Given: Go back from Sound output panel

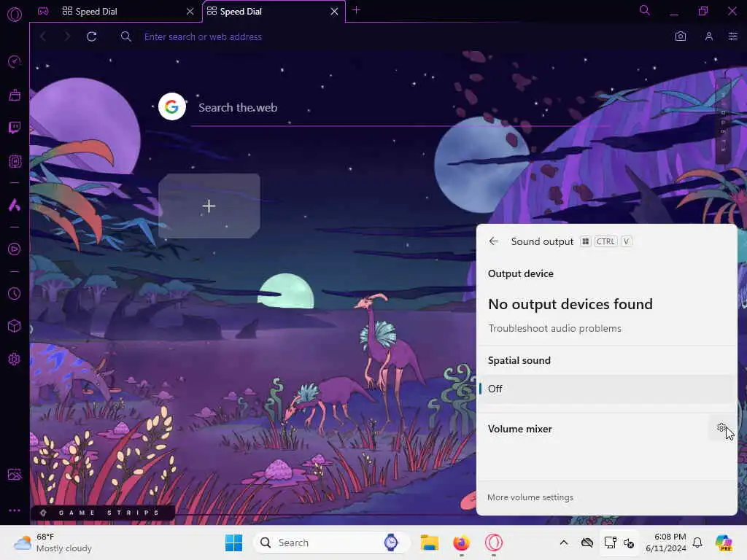Looking at the screenshot, I should (x=494, y=241).
